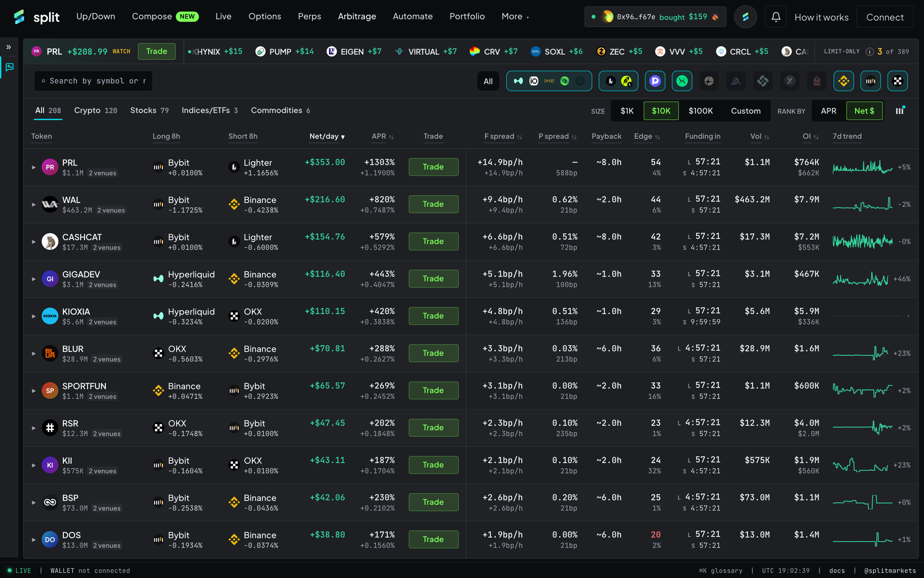Expand the GIGADEV row details
924x578 pixels.
click(x=34, y=279)
